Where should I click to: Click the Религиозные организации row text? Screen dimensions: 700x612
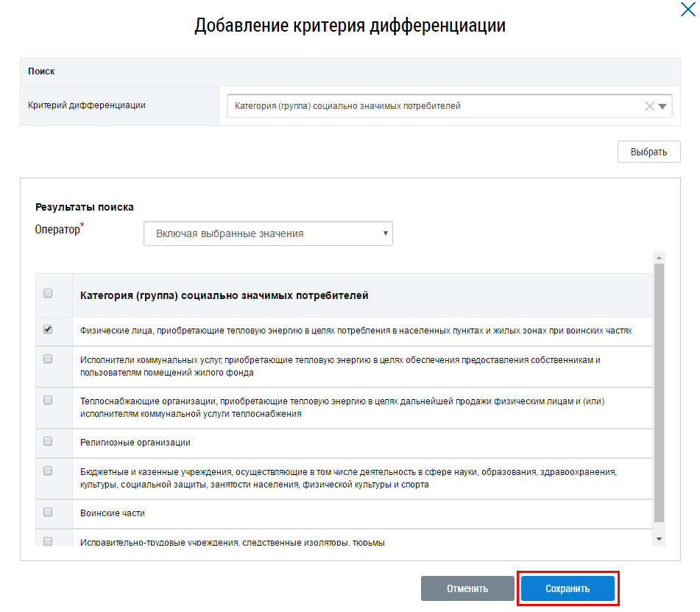(x=135, y=443)
